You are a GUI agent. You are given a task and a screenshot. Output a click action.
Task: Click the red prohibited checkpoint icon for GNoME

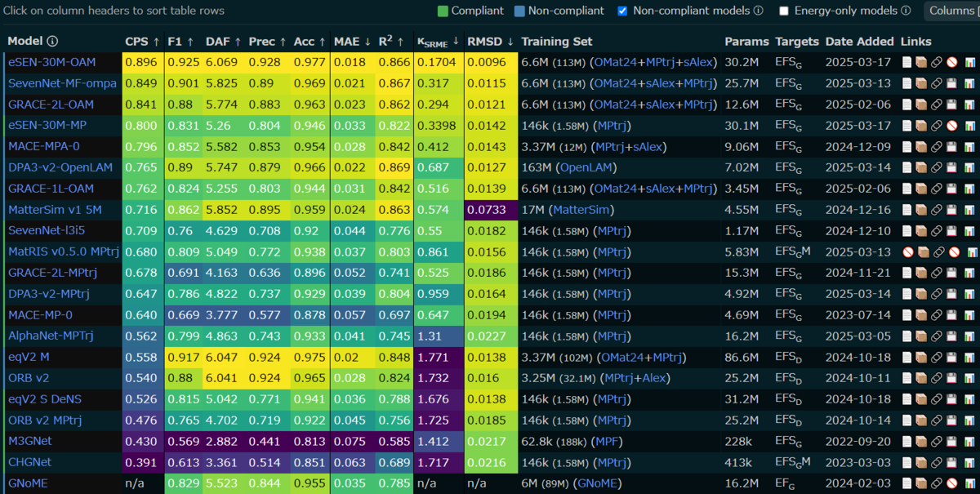pos(951,483)
